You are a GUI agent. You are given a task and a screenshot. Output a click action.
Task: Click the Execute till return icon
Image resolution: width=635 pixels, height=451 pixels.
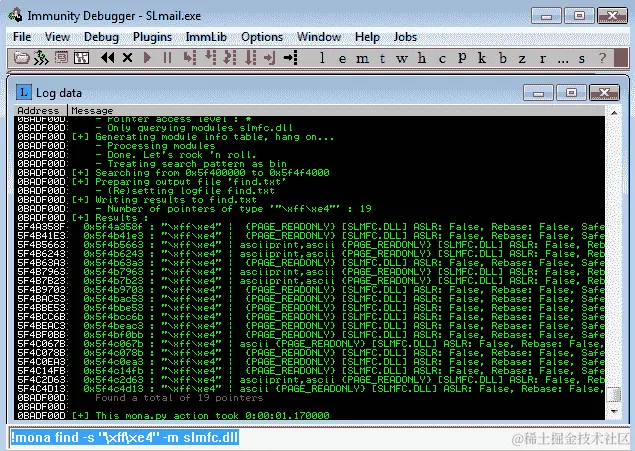269,58
